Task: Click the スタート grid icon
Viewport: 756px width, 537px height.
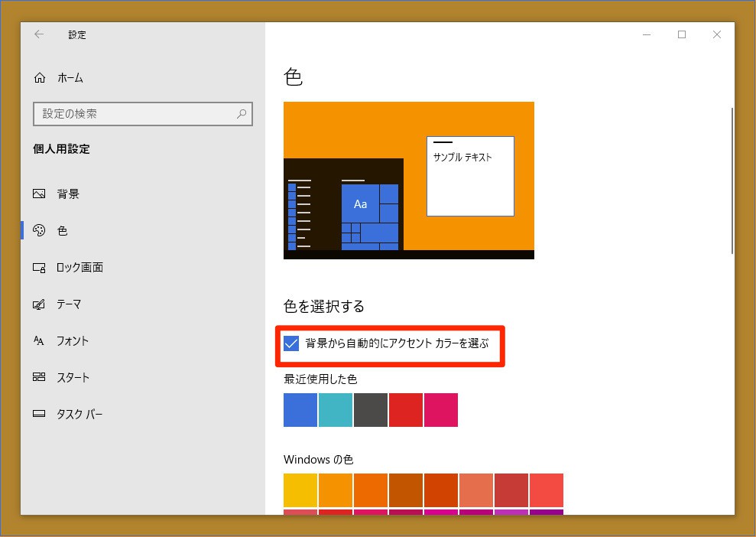Action: coord(39,378)
